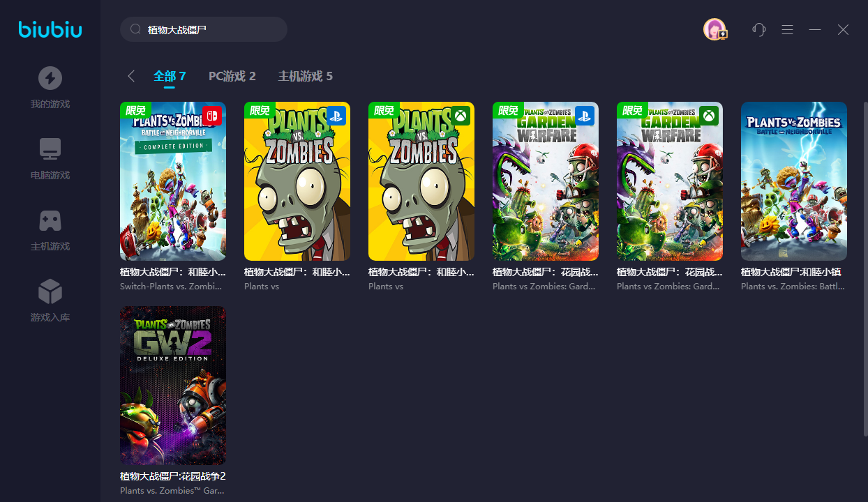Click the user profile avatar
The height and width of the screenshot is (502, 868).
(x=714, y=29)
